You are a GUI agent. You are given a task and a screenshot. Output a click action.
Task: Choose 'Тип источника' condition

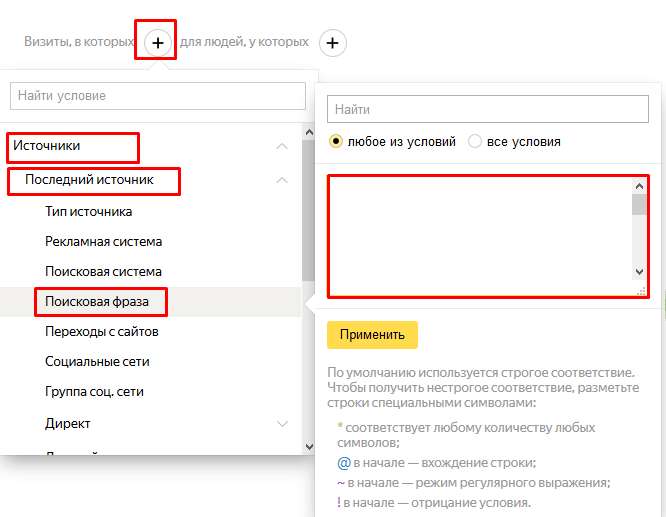[88, 212]
